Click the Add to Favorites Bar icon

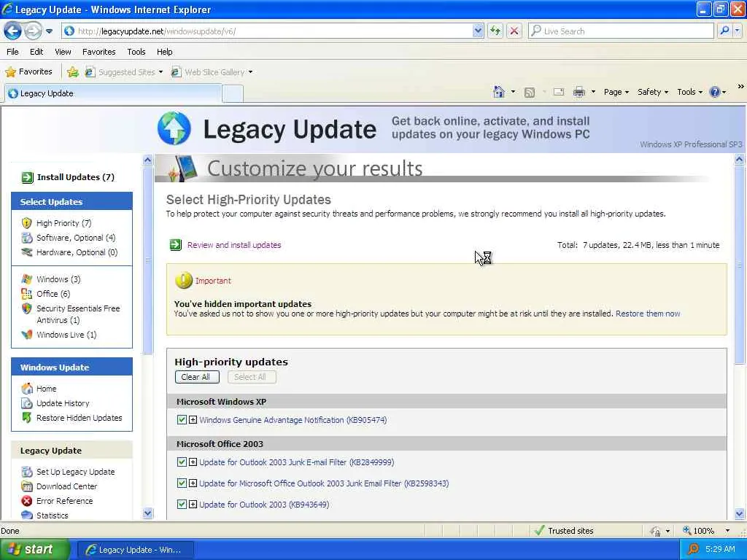pos(72,72)
